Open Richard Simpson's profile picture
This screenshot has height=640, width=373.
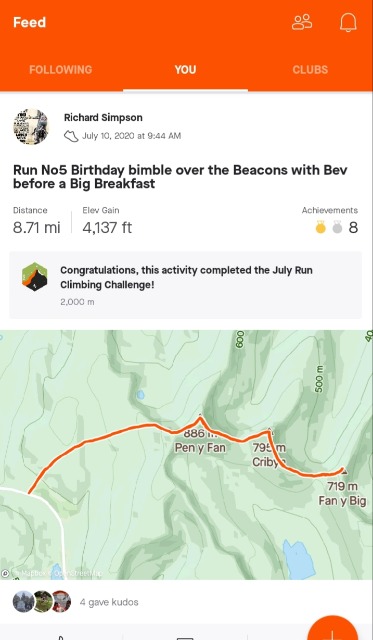31,127
